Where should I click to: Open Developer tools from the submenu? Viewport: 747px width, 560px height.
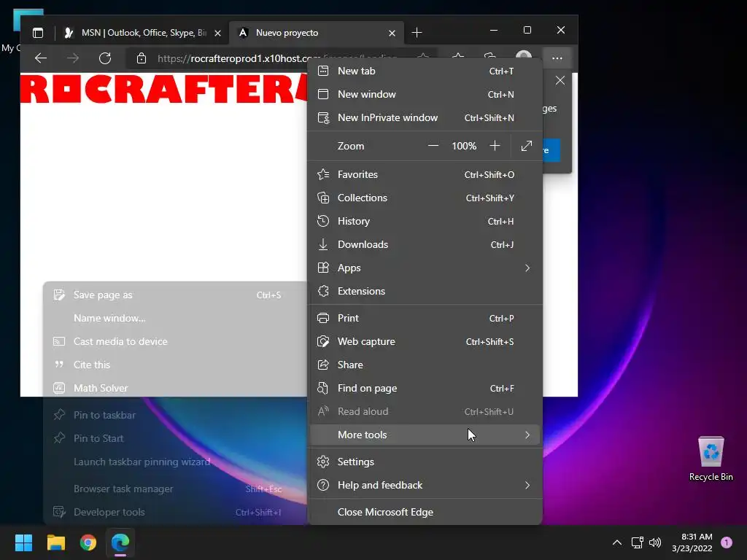[x=175, y=512]
